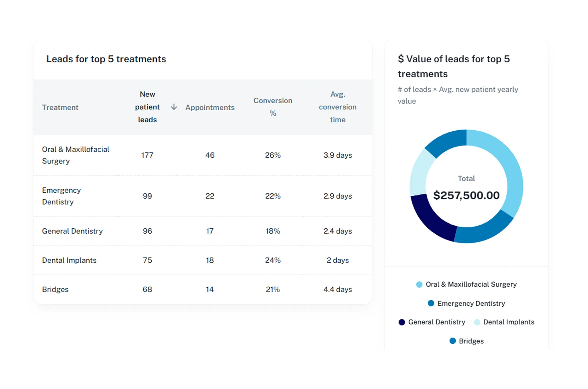Click the Dental Implants legend dot

[477, 322]
